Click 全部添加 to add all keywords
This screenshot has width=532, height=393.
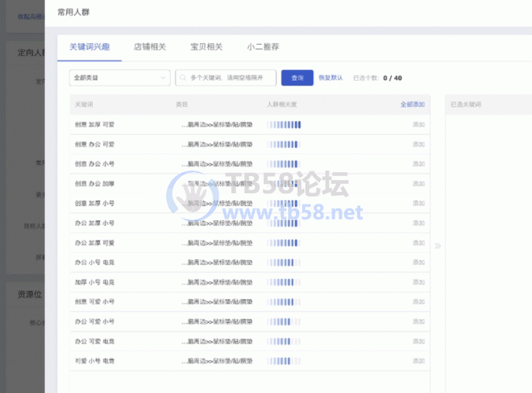click(x=412, y=105)
